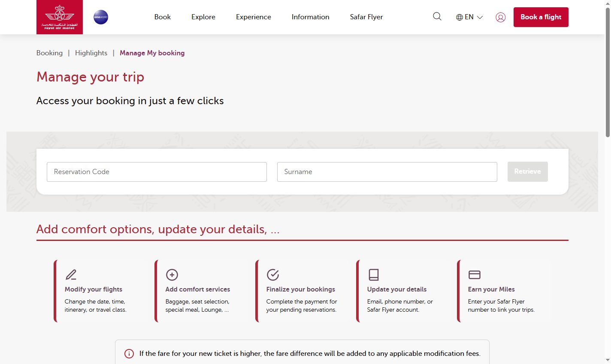This screenshot has width=611, height=364.
Task: Click the fare difference notice text
Action: (310, 354)
